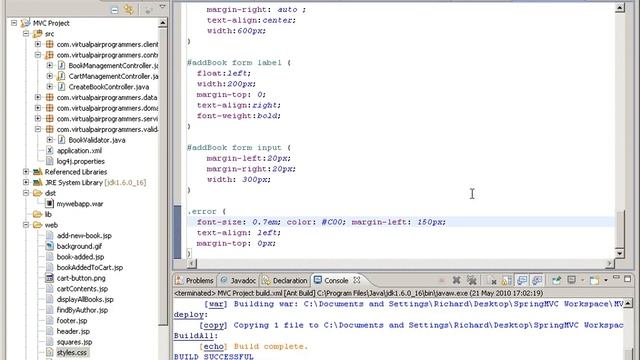Click mywebapp.war archive icon
This screenshot has height=360, width=640.
49,203
